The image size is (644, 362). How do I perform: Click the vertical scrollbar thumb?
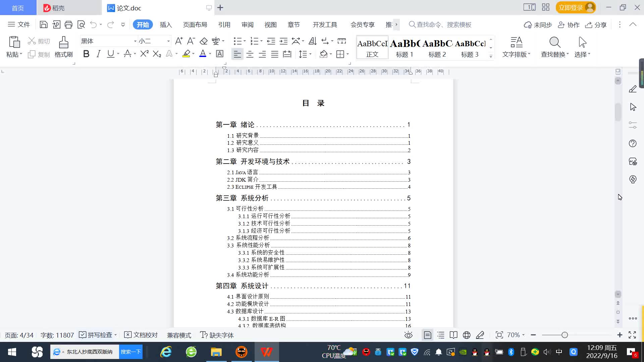618,112
